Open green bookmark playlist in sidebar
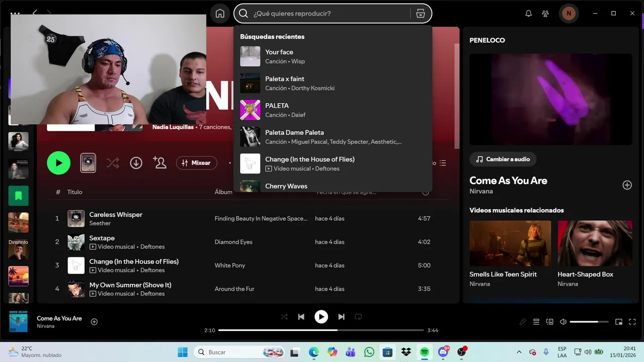644x362 pixels. point(19,196)
